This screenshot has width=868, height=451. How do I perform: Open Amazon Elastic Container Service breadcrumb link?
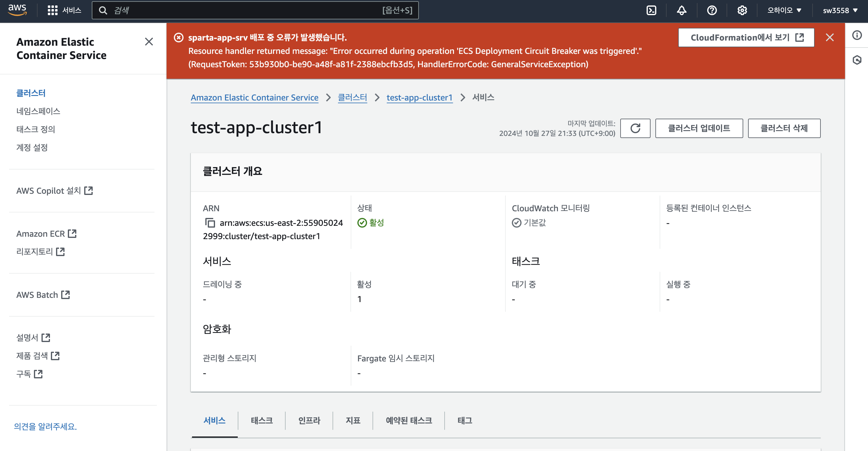(254, 97)
